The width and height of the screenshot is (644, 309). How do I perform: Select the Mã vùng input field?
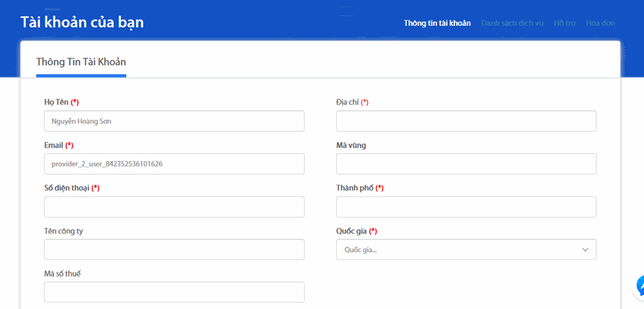pyautogui.click(x=466, y=164)
